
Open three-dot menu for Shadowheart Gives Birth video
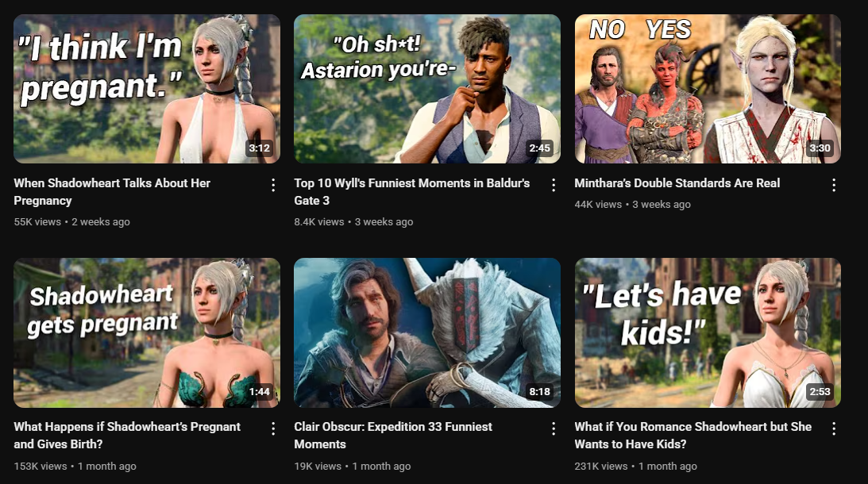273,428
